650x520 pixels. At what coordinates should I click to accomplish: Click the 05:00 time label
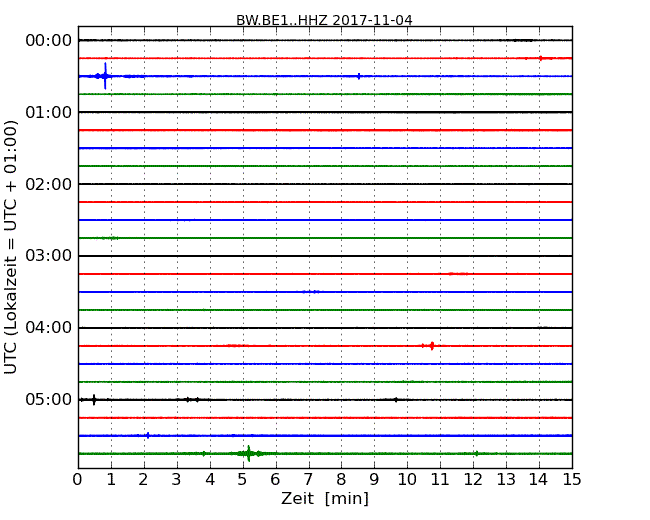[x=49, y=399]
